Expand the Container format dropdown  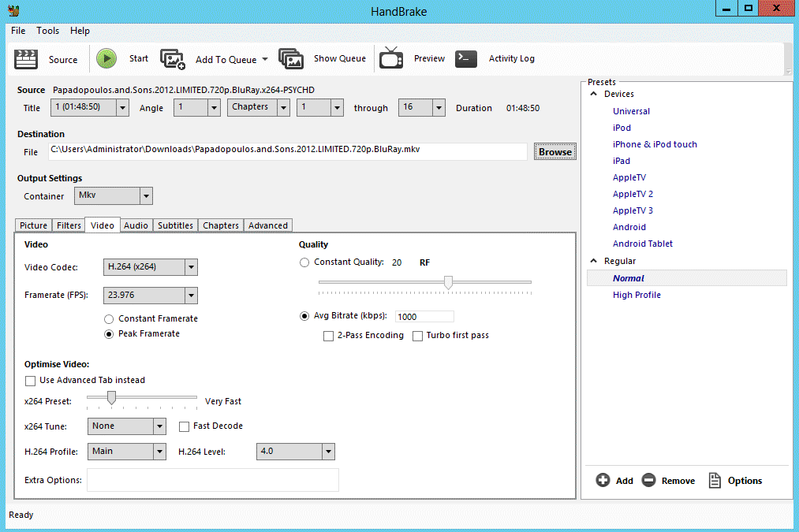pos(113,195)
